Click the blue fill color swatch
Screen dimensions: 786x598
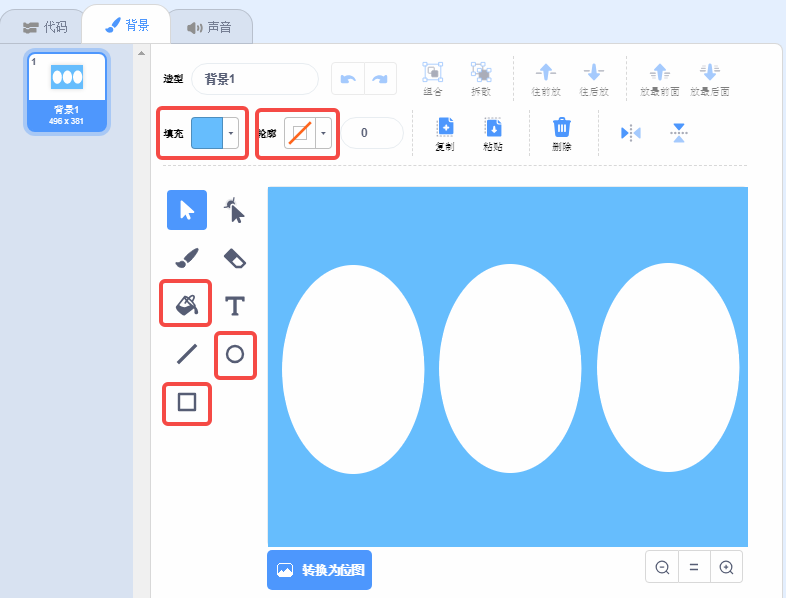point(207,133)
